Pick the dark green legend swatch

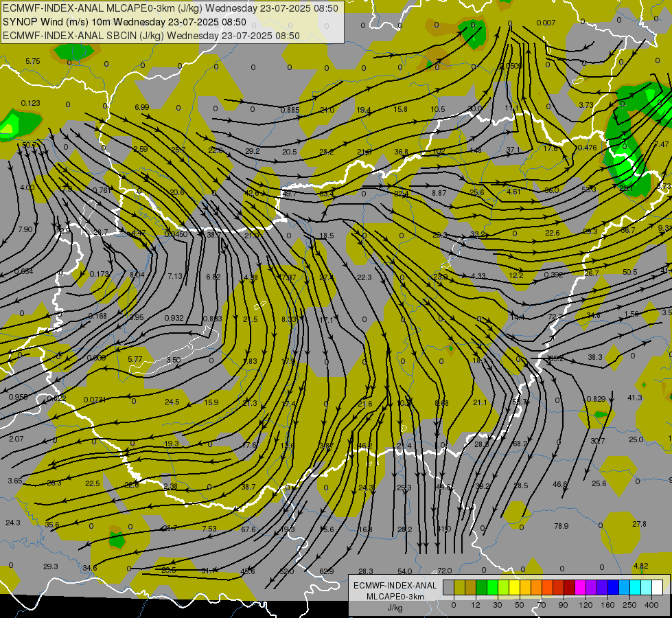(482, 587)
